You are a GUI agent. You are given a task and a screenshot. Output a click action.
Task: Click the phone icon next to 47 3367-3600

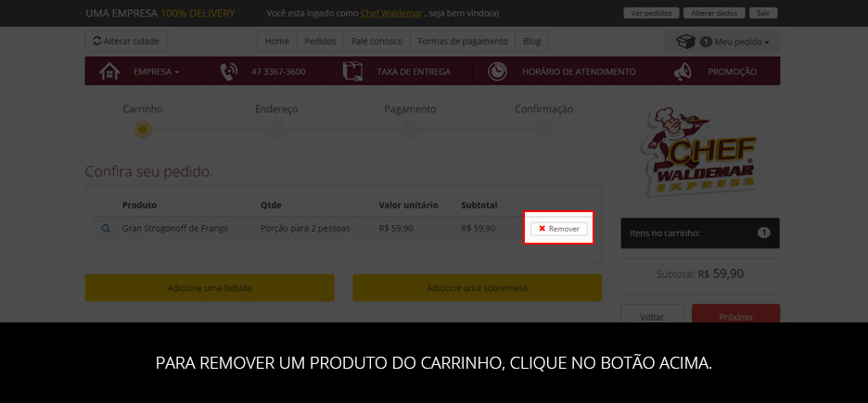tap(229, 72)
